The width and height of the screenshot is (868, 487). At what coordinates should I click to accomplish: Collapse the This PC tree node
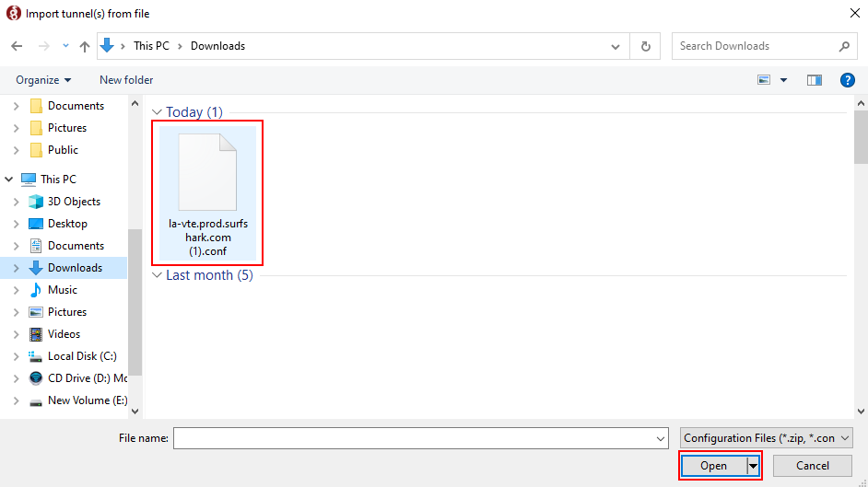[x=9, y=180]
